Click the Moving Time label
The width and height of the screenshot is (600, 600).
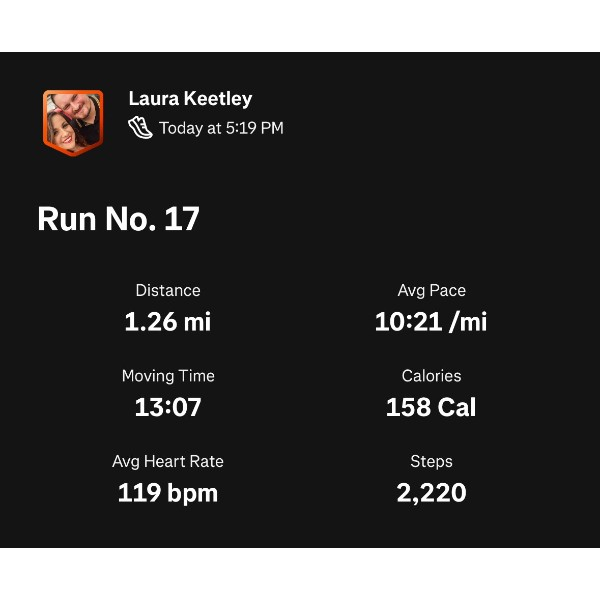168,377
